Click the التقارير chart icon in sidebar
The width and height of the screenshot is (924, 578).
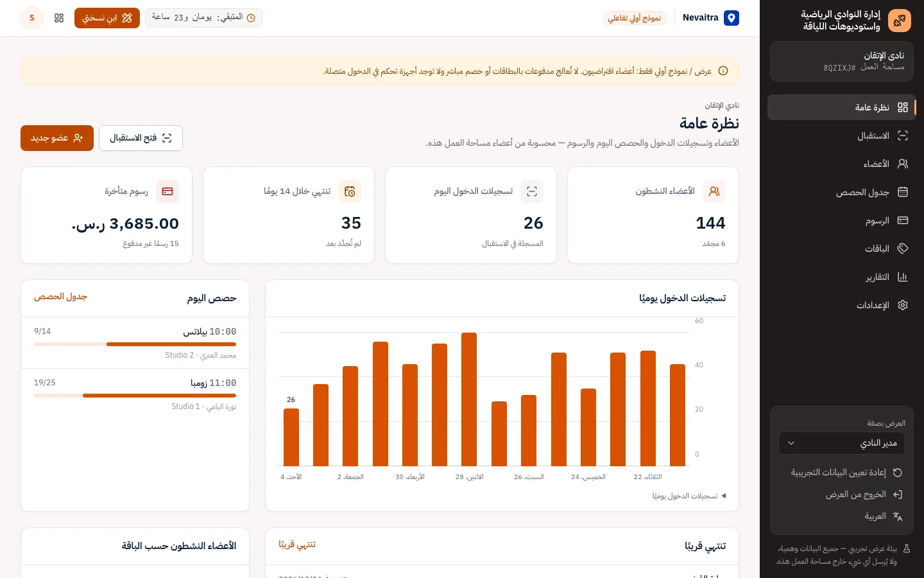pyautogui.click(x=903, y=277)
